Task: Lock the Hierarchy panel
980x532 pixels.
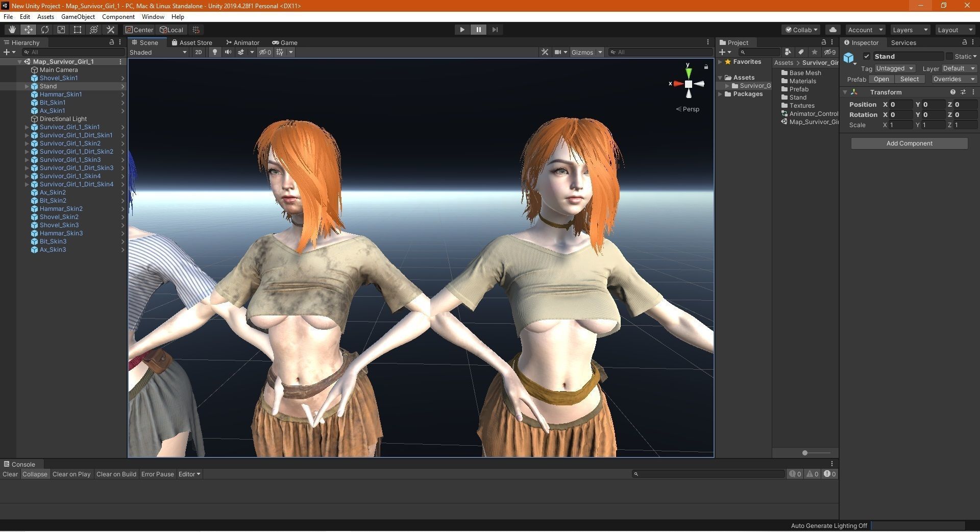Action: tap(112, 42)
